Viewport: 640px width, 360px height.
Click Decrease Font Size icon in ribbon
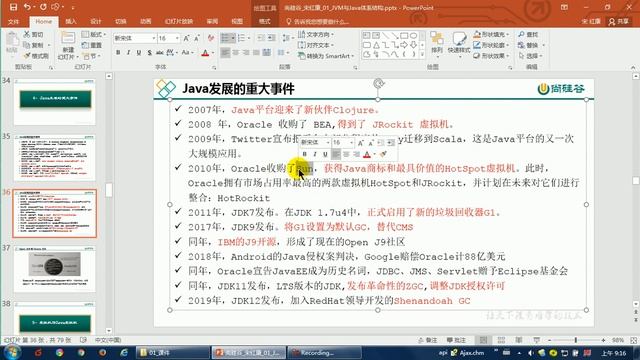[x=197, y=38]
